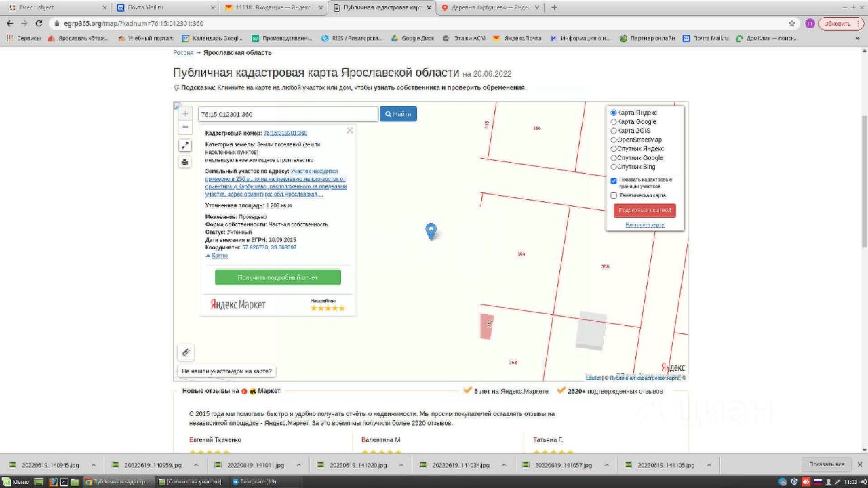This screenshot has height=488, width=868.
Task: Expand options for 20220619_141020.jpg download
Action: 401,465
